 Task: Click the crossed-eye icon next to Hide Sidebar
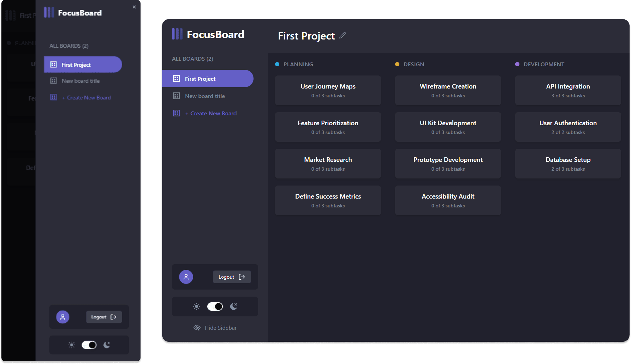click(x=197, y=328)
